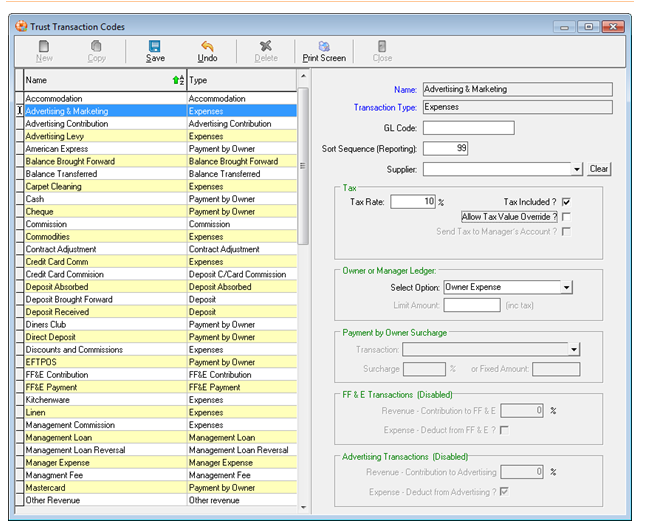Click the New record toolbar icon
The width and height of the screenshot is (647, 529).
coord(44,46)
